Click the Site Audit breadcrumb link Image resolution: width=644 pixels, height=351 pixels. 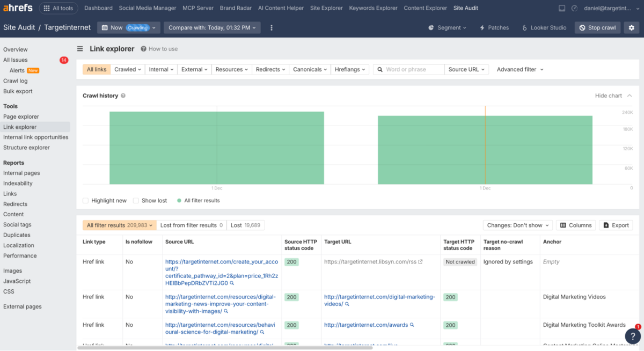(19, 27)
